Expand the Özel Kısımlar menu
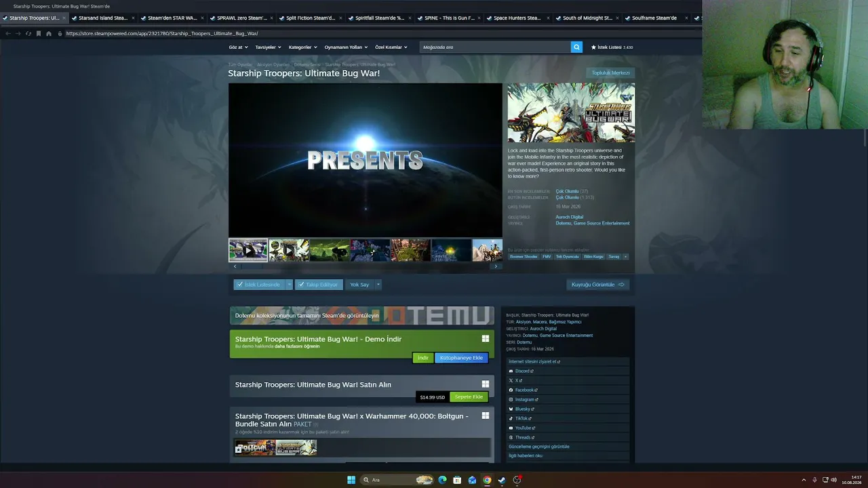The image size is (868, 488). (x=391, y=47)
